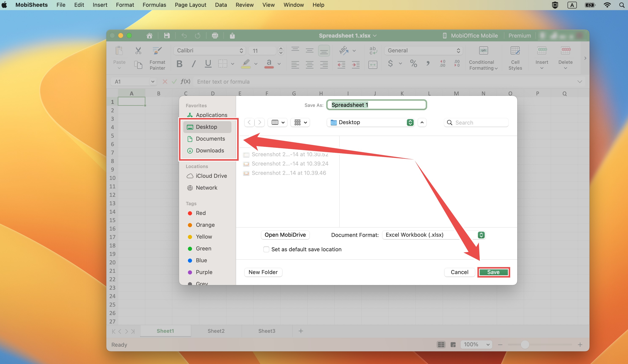Click the Home icon in title bar
This screenshot has height=364, width=628.
click(149, 36)
